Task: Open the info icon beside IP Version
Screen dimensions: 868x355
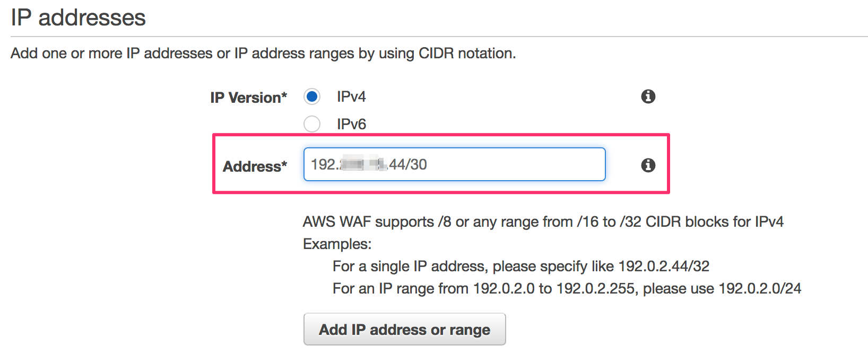Action: (x=648, y=96)
